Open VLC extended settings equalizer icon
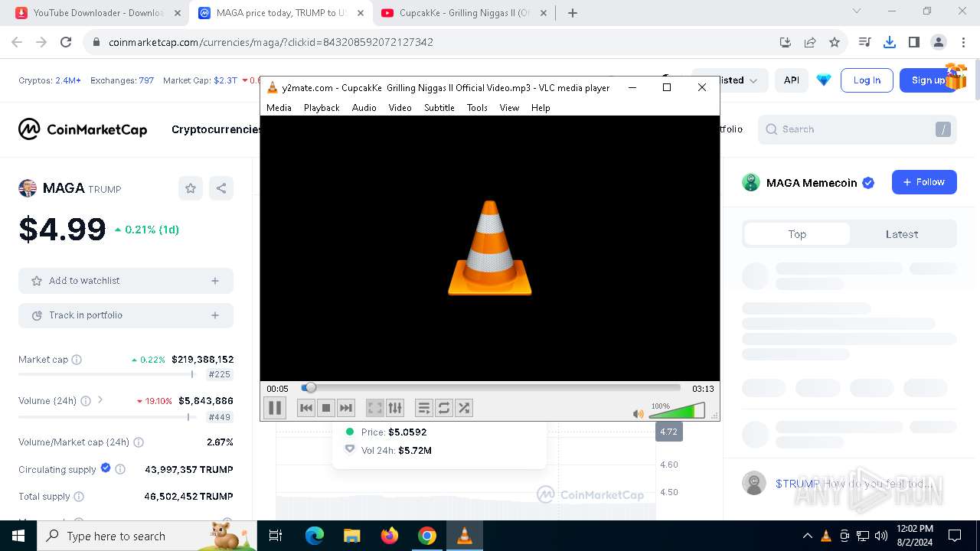The width and height of the screenshot is (980, 551). 394,408
